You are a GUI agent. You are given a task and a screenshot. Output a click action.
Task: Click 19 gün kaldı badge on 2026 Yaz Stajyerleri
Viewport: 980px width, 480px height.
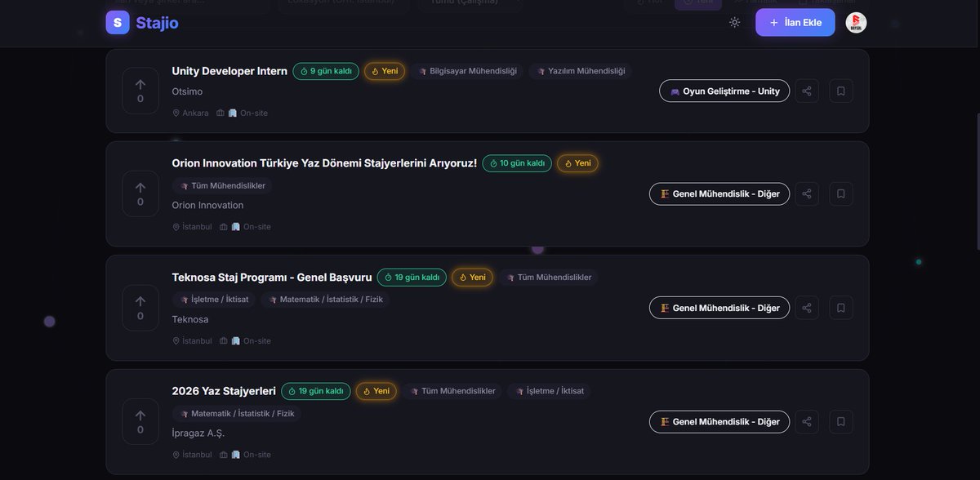pyautogui.click(x=315, y=391)
